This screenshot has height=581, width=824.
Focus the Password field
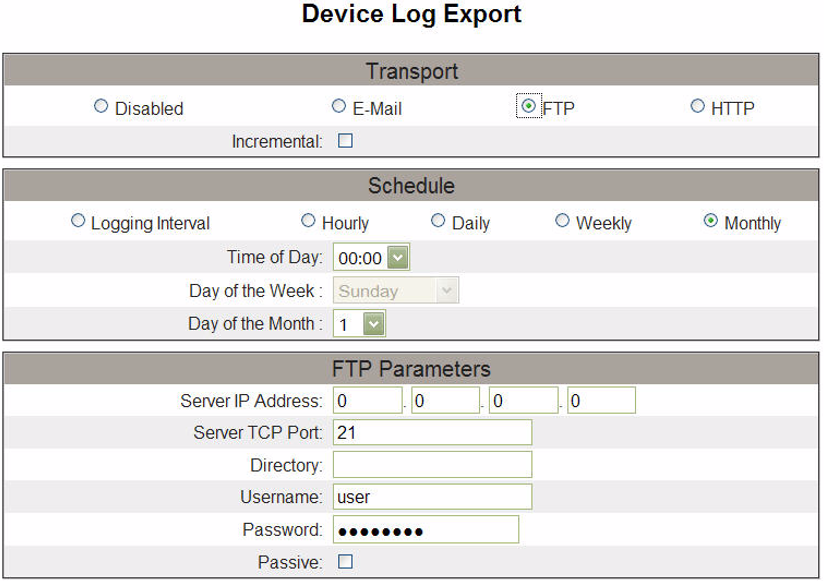(426, 530)
